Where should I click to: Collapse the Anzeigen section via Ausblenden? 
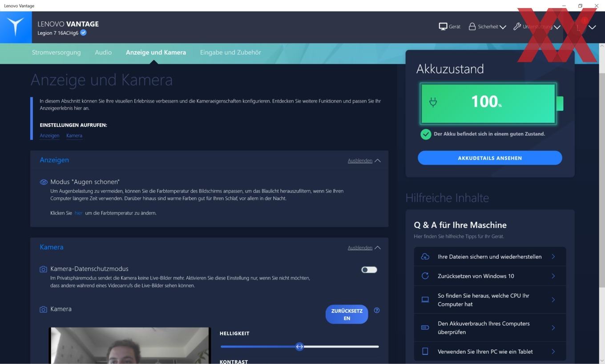pos(364,160)
